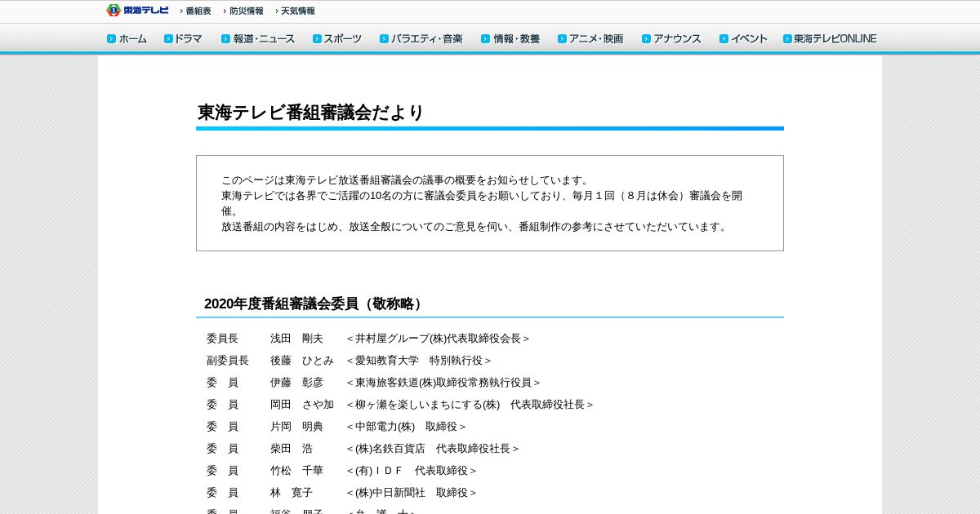Click the 東海テレビ logo
This screenshot has width=980, height=514.
tap(137, 11)
